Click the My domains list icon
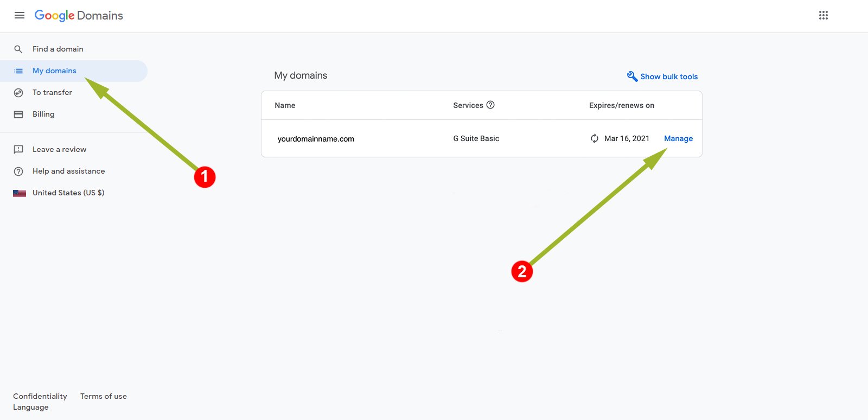868x420 pixels. [x=18, y=71]
